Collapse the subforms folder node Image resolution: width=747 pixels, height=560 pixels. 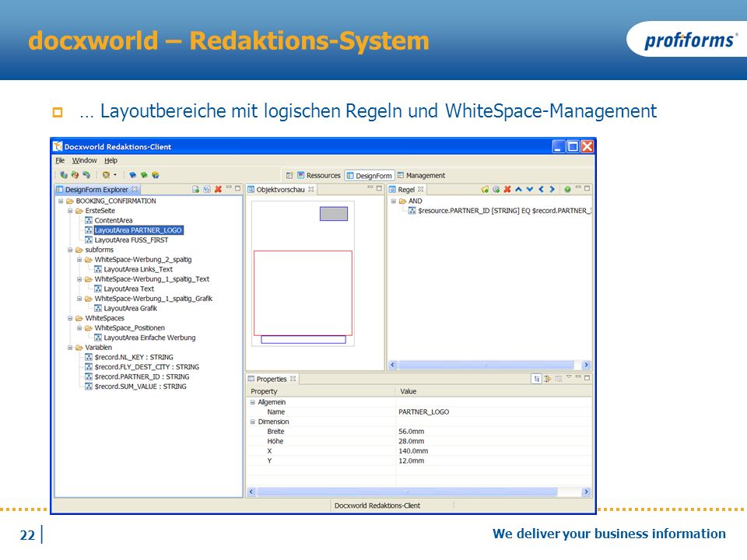(70, 250)
